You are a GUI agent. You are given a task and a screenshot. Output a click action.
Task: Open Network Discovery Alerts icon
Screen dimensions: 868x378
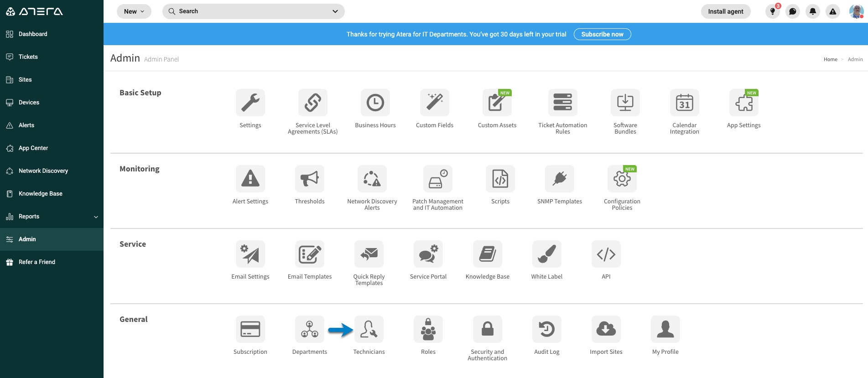point(372,179)
